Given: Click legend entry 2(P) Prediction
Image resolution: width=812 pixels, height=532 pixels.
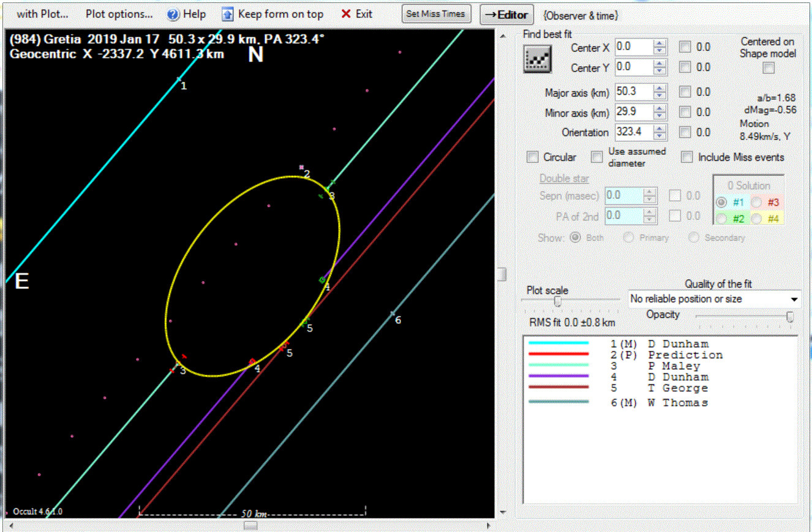Looking at the screenshot, I should pyautogui.click(x=667, y=354).
